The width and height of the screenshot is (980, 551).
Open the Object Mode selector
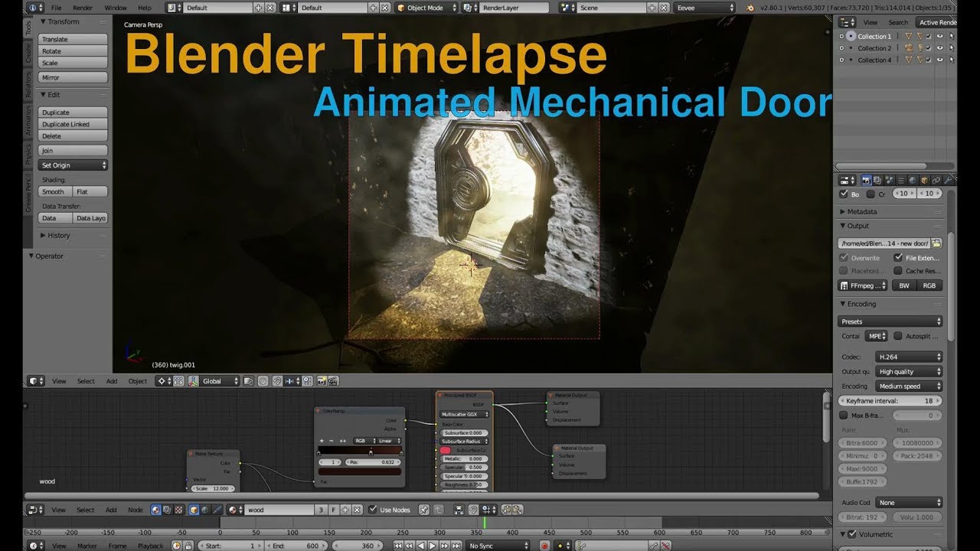[x=426, y=8]
